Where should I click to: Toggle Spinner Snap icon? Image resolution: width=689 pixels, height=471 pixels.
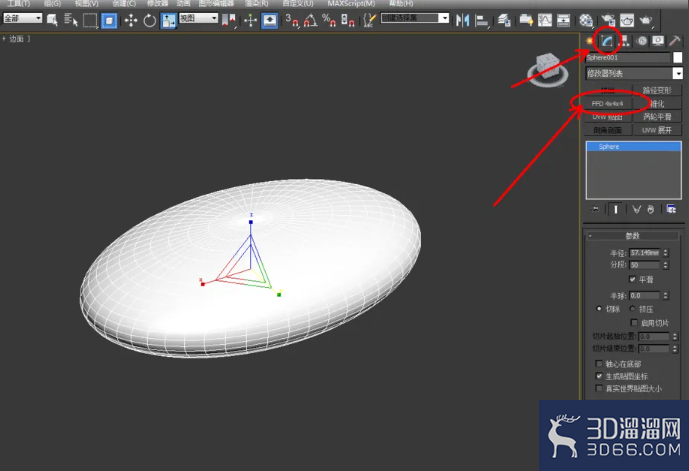point(348,20)
